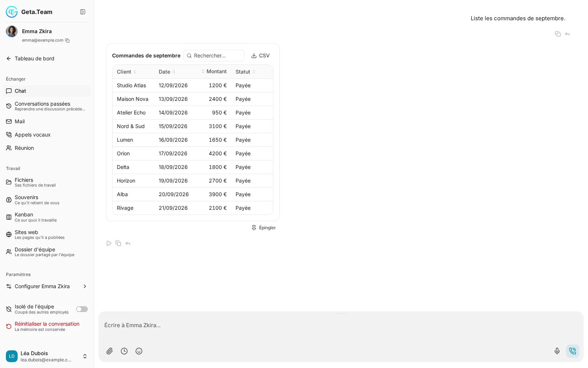Open the Chat section

[47, 91]
